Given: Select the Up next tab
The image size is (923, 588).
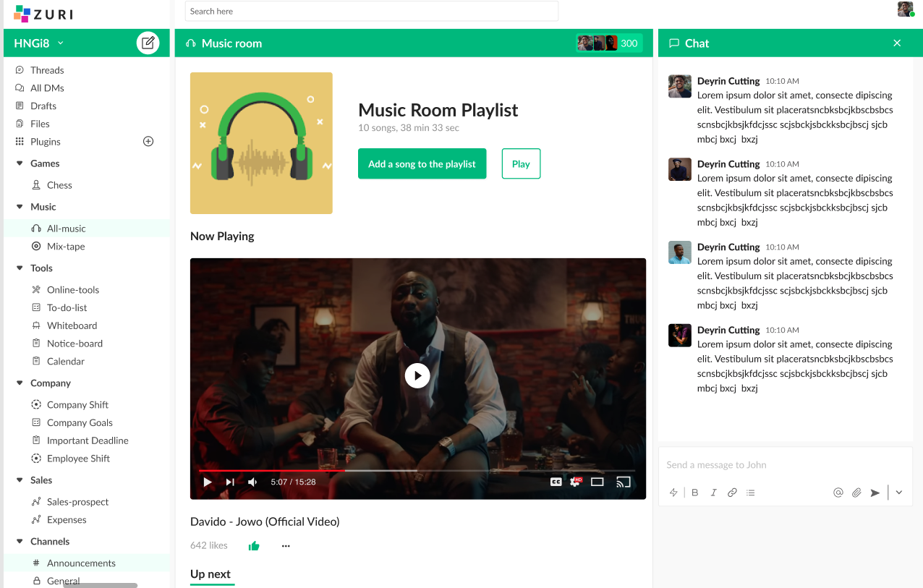Looking at the screenshot, I should click(210, 574).
